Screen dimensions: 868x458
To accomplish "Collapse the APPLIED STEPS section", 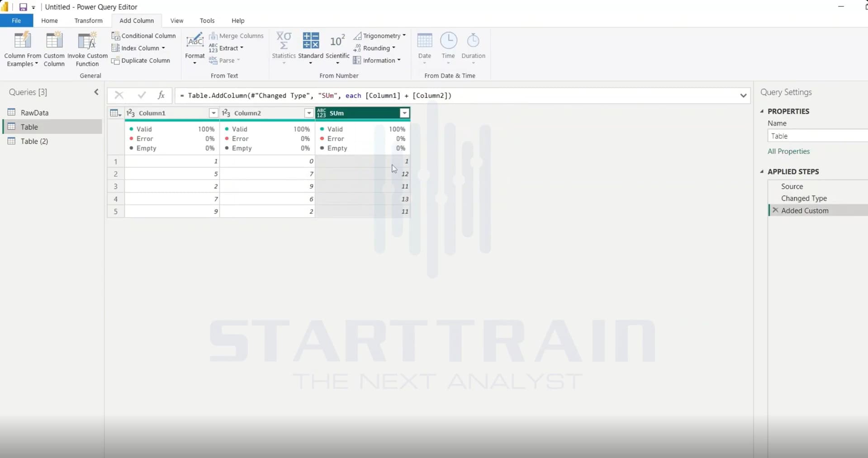I will (762, 171).
